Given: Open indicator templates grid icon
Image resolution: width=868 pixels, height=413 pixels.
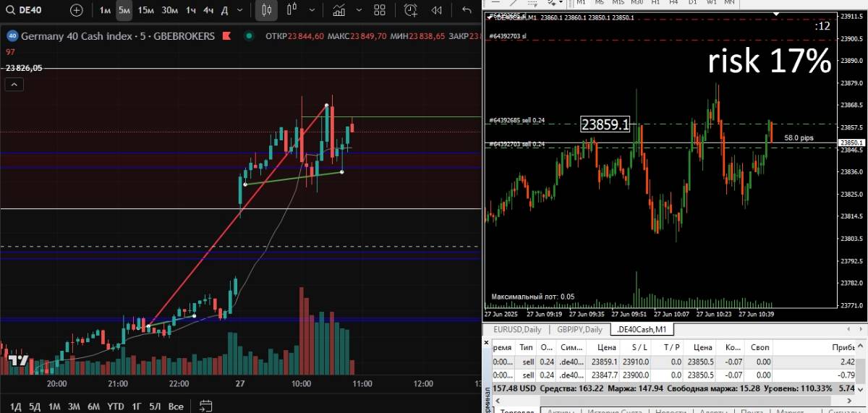Looking at the screenshot, I should coord(380,10).
